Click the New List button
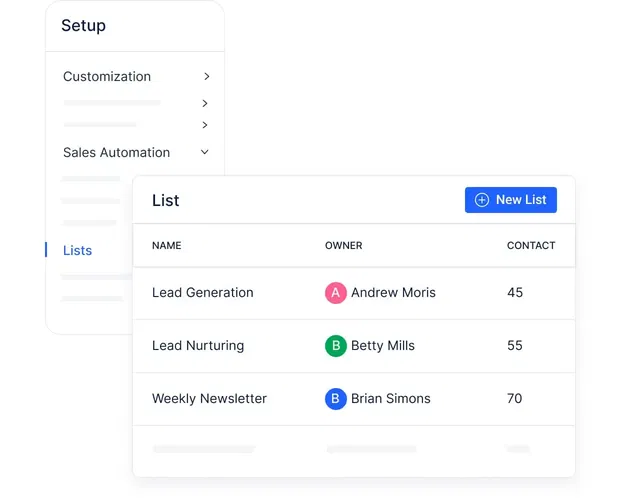Image resolution: width=620 pixels, height=500 pixels. pos(510,200)
